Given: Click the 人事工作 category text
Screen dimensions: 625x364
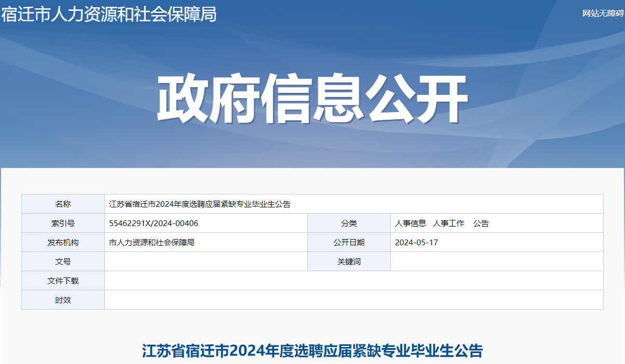Looking at the screenshot, I should click(449, 223).
